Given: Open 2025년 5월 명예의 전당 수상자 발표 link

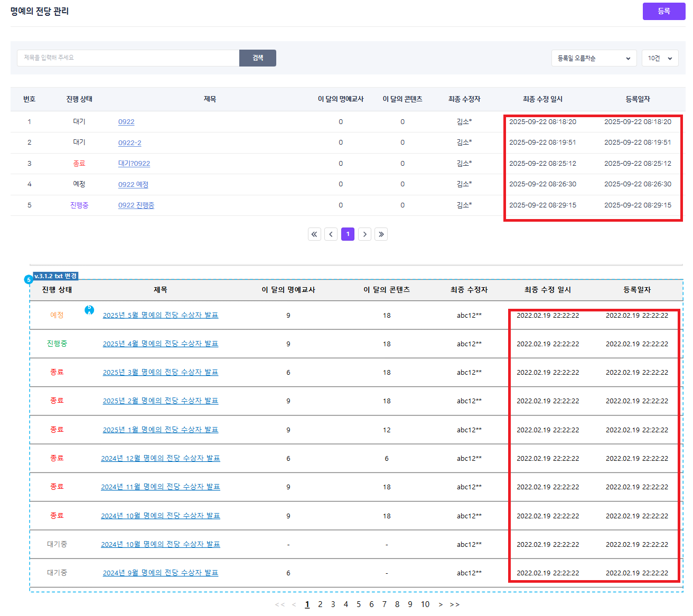Looking at the screenshot, I should 160,315.
